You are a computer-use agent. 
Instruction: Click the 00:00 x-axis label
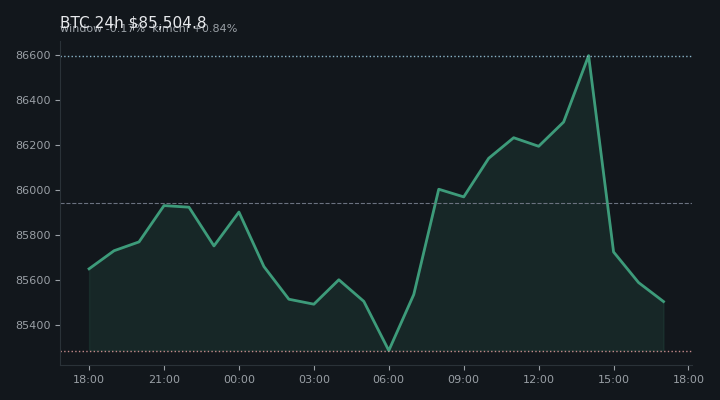point(239,379)
